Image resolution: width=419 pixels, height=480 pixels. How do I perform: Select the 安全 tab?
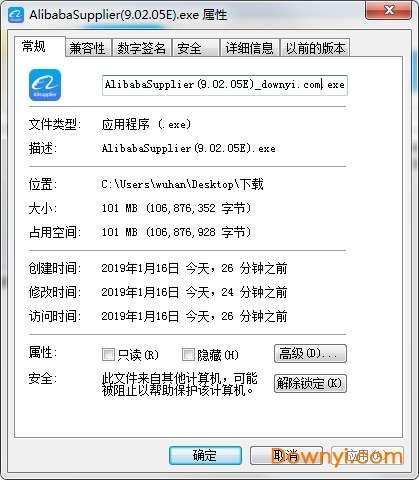coord(196,48)
